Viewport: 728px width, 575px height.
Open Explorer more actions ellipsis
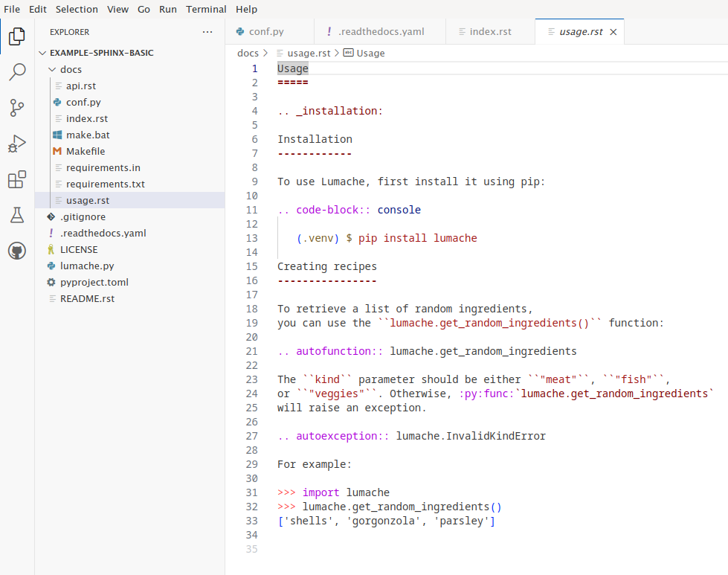[x=207, y=32]
